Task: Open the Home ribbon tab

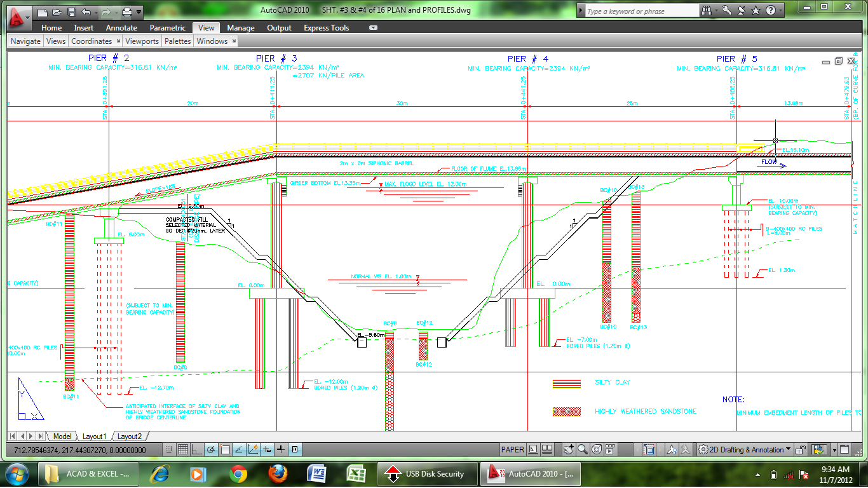Action: [x=51, y=28]
